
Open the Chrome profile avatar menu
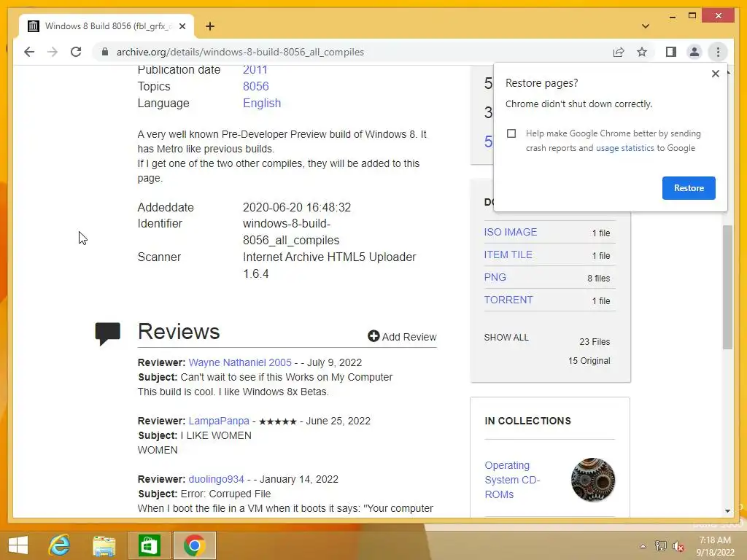pyautogui.click(x=694, y=52)
